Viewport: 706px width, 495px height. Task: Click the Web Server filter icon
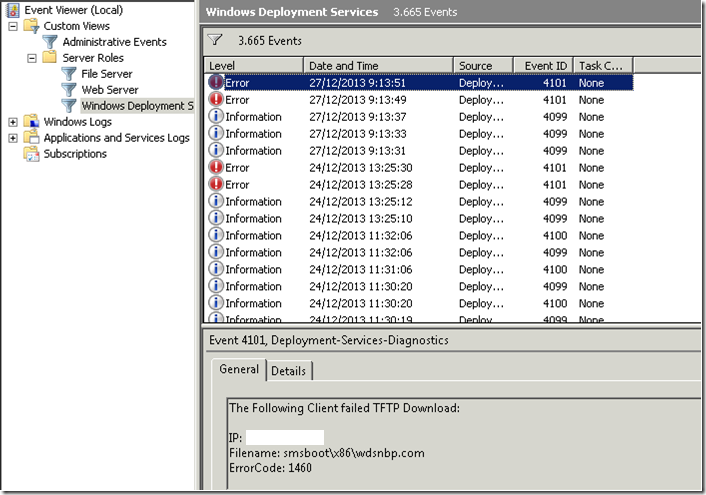coord(68,90)
